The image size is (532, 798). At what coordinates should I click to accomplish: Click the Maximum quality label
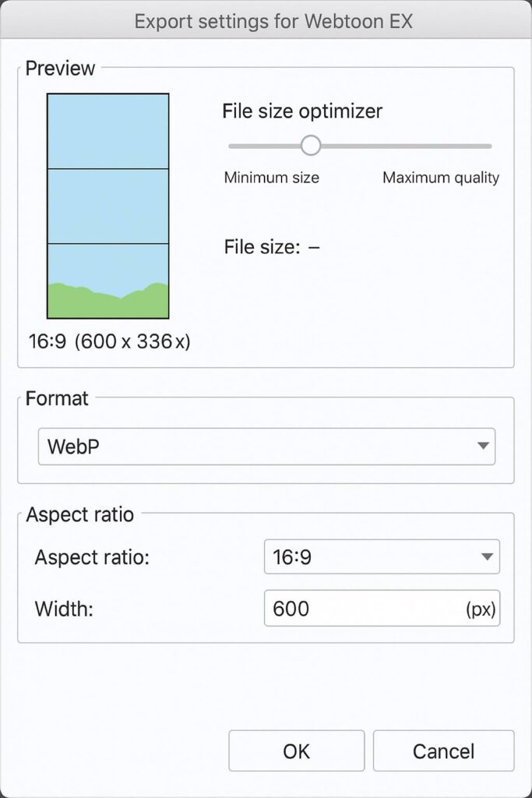441,178
